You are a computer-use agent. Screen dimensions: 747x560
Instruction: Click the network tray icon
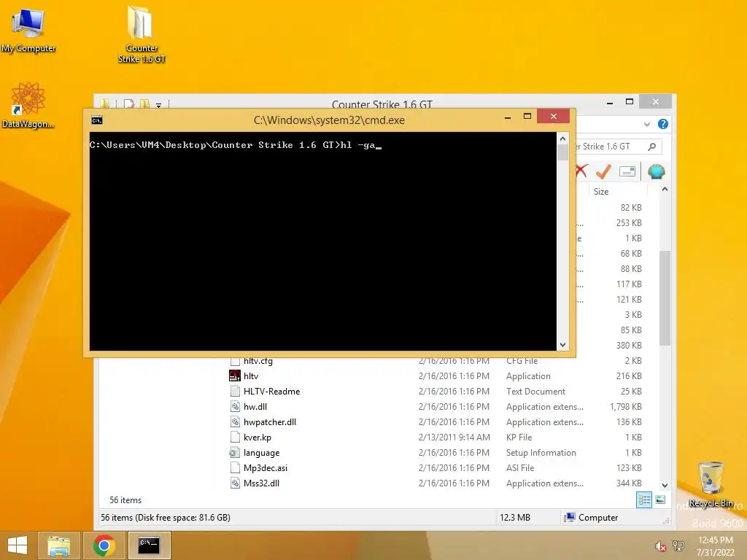click(x=678, y=546)
